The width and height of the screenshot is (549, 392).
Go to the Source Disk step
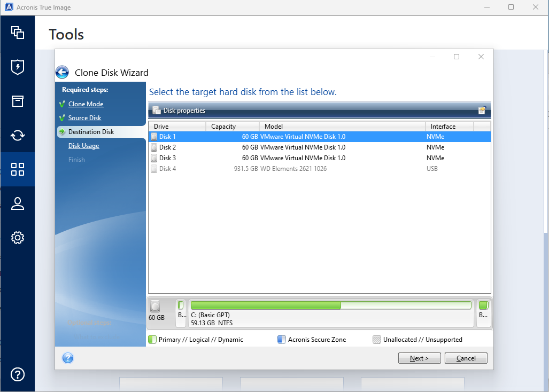point(84,118)
